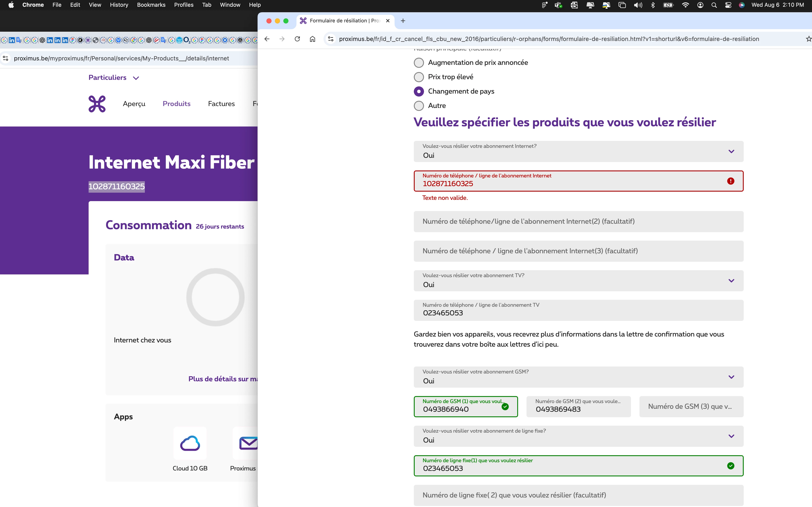Image resolution: width=812 pixels, height=507 pixels.
Task: Open the Bookmarks menu in menu bar
Action: [x=151, y=5]
